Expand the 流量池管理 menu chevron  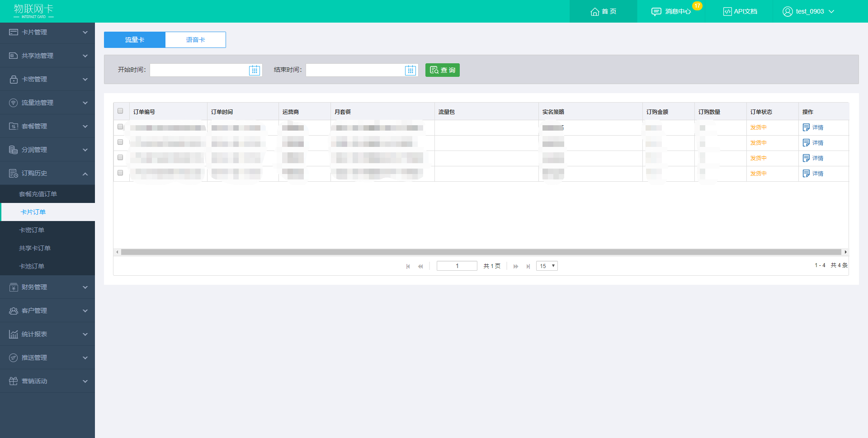pyautogui.click(x=85, y=103)
